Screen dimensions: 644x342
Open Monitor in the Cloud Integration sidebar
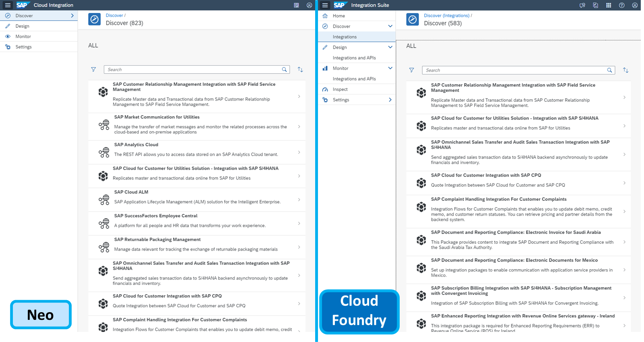pyautogui.click(x=39, y=37)
